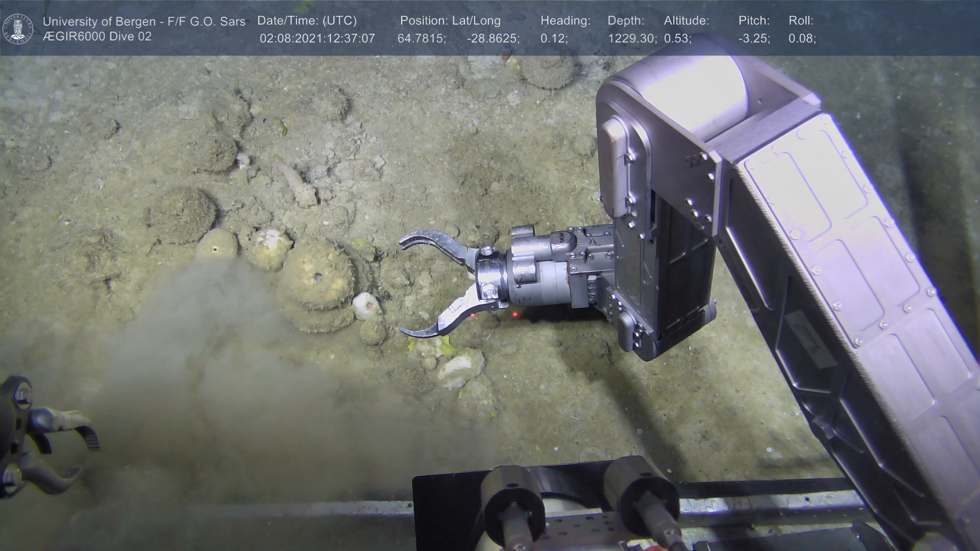Viewport: 980px width, 551px height.
Task: Click the University of Bergen logo
Action: tap(18, 29)
